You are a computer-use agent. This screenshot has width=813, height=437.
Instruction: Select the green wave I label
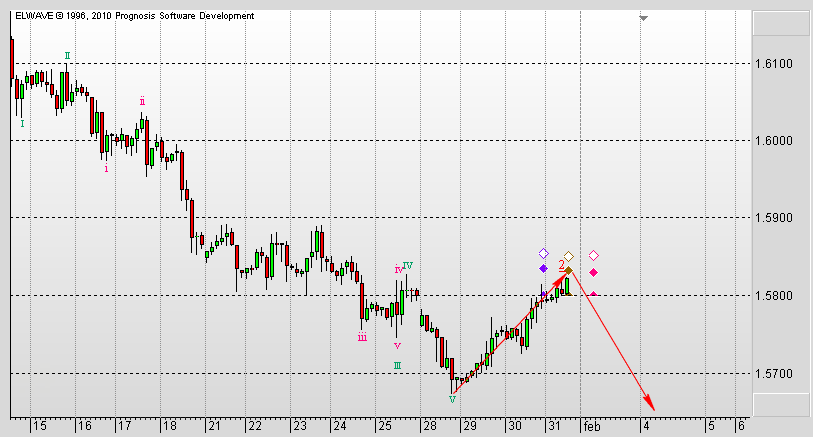(x=22, y=124)
